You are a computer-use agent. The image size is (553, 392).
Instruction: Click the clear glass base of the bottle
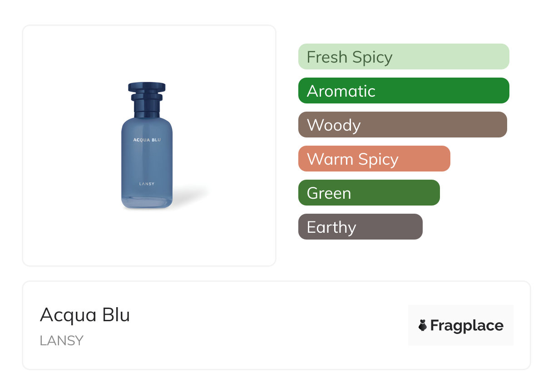click(x=147, y=203)
